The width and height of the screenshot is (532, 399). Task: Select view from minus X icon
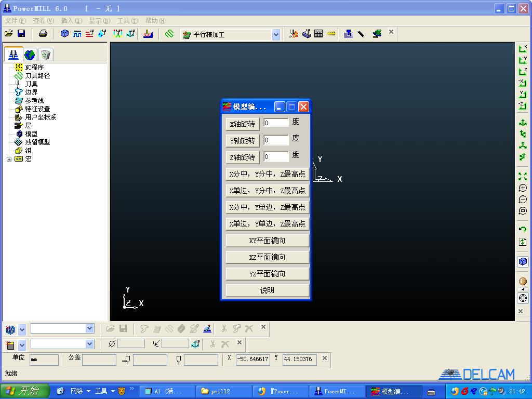[523, 83]
